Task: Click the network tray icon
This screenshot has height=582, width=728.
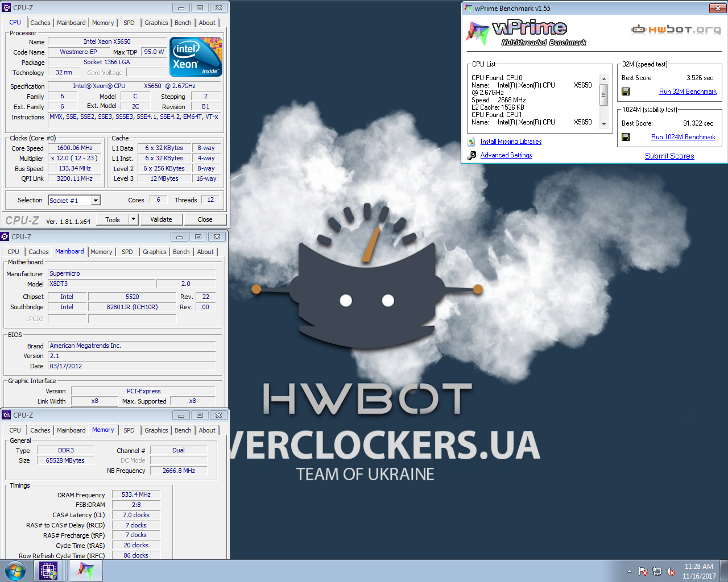Action: point(657,571)
